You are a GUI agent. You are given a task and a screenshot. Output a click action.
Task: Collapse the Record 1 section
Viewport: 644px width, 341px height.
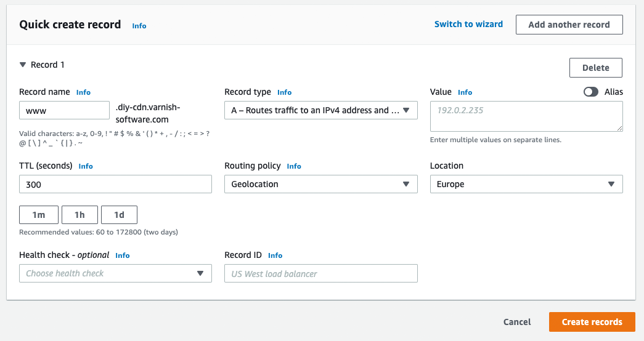23,65
